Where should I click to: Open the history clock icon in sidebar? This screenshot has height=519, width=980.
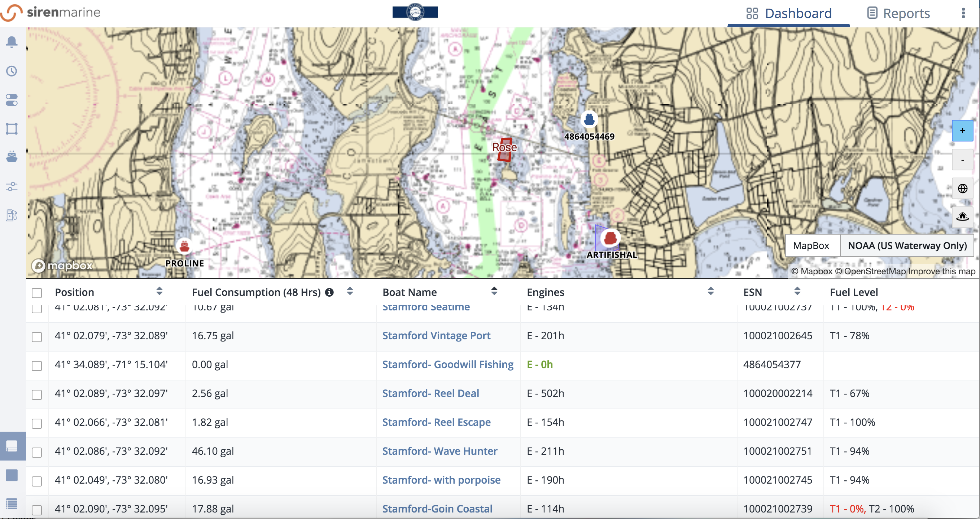point(12,71)
